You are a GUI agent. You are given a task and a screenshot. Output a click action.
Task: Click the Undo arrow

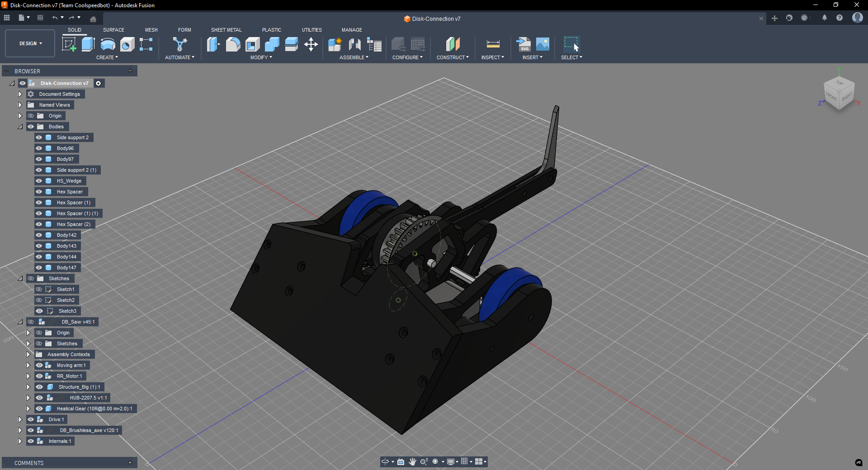55,18
